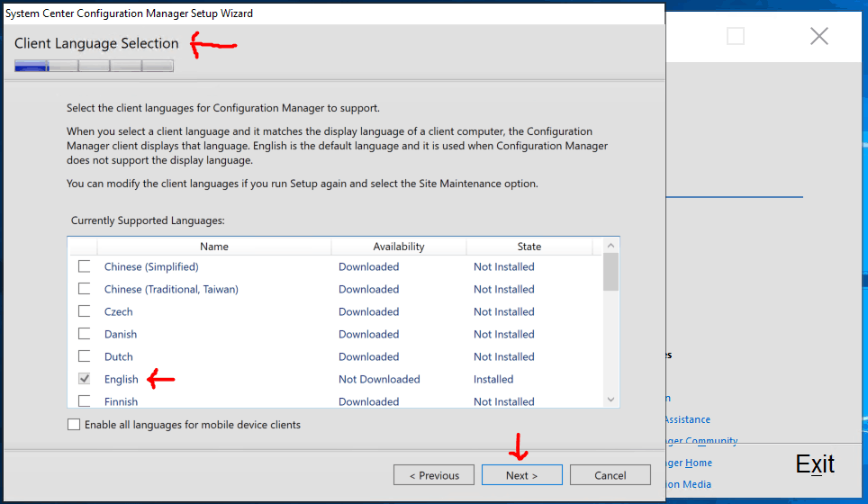Open the Home link in the background window
This screenshot has height=504, width=868.
coord(690,463)
